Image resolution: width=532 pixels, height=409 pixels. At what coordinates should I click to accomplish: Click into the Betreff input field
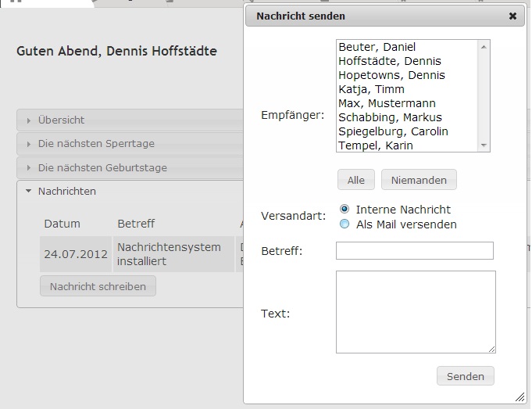coord(414,250)
